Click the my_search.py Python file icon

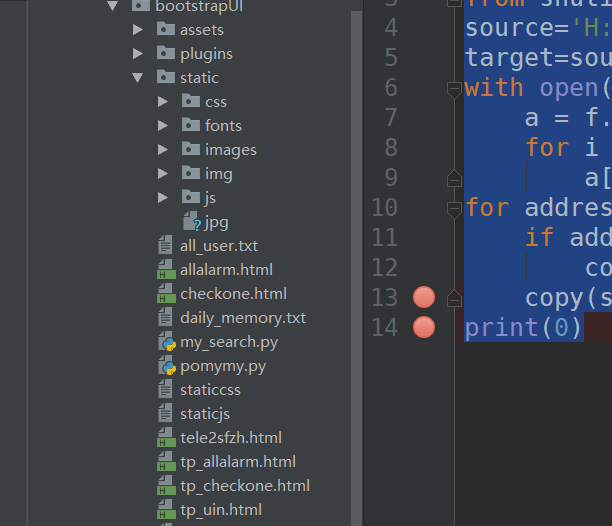(167, 341)
